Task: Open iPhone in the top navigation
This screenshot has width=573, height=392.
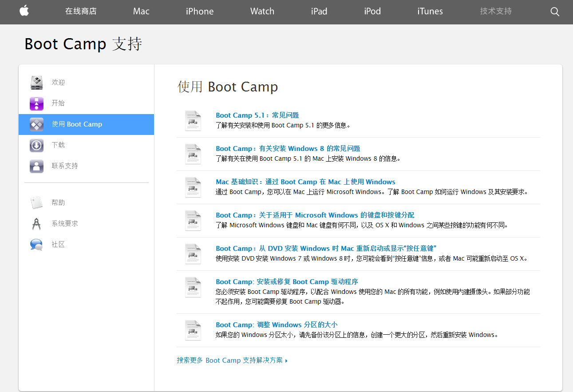Action: coord(200,12)
